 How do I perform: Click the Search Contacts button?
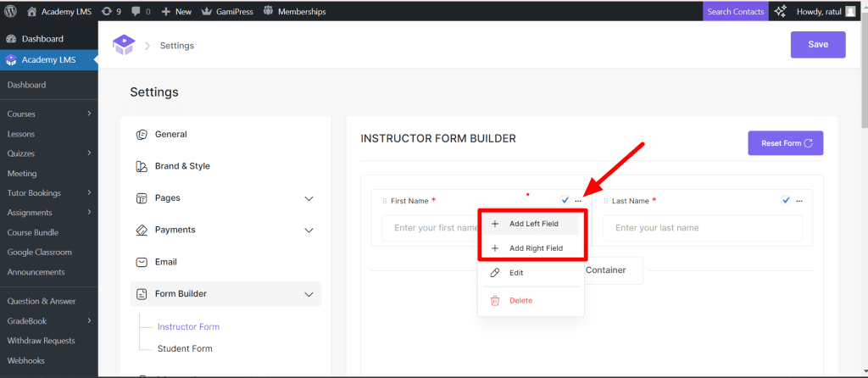(x=735, y=11)
